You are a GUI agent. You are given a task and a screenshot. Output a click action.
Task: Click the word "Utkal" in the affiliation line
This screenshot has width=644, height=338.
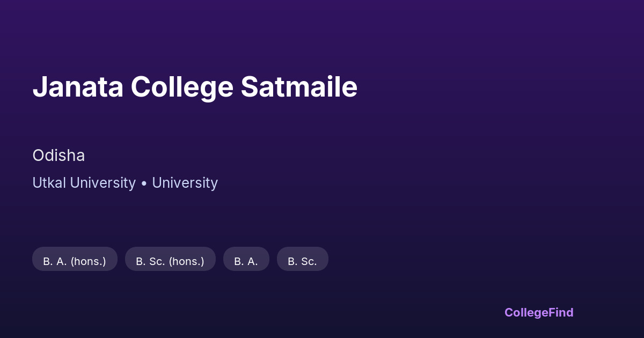click(49, 183)
